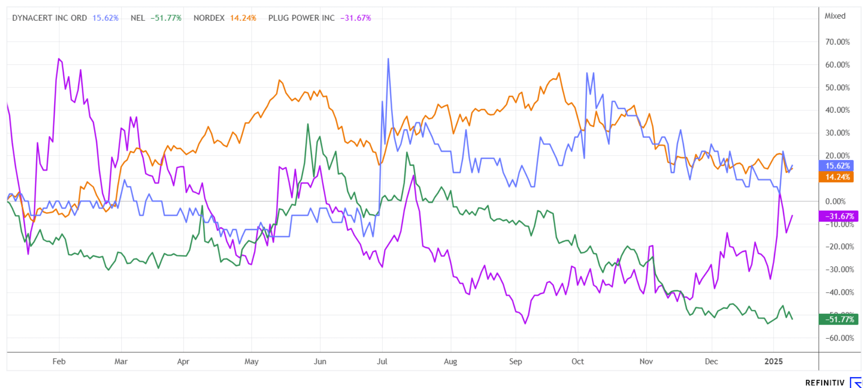Click the blue 15.62% axis price tag
This screenshot has height=388, width=868.
[837, 166]
